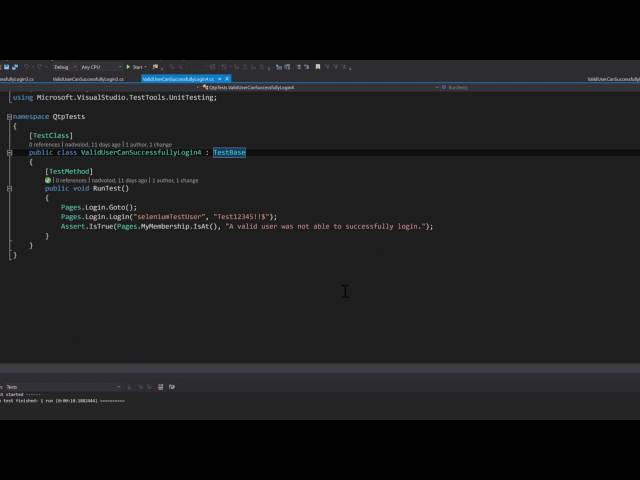Viewport: 640px width, 480px height.
Task: Click the bookmark toolbar icon
Action: (318, 67)
